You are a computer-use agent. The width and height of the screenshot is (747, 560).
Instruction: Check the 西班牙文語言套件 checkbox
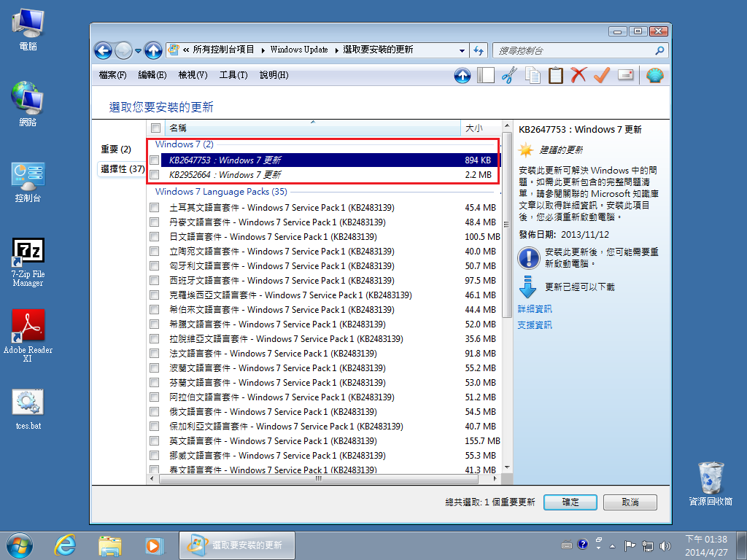155,281
